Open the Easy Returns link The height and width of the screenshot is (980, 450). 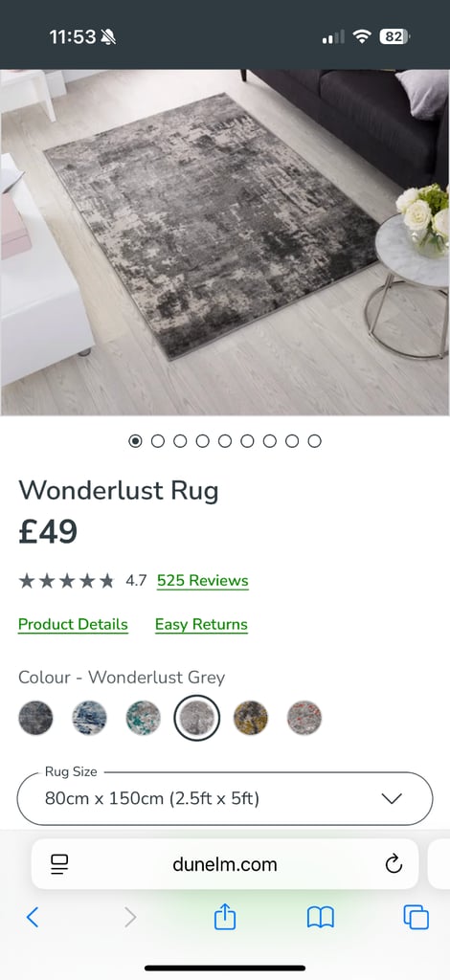coord(201,624)
